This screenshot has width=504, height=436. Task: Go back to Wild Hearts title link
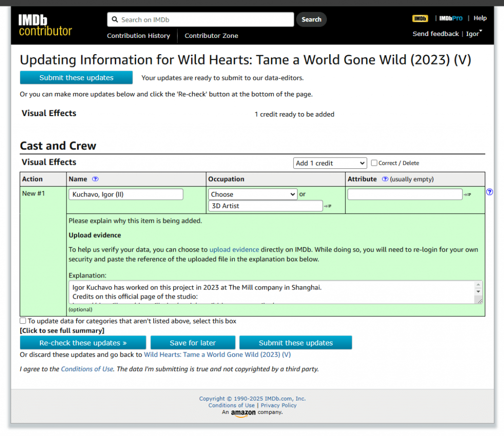click(x=217, y=355)
